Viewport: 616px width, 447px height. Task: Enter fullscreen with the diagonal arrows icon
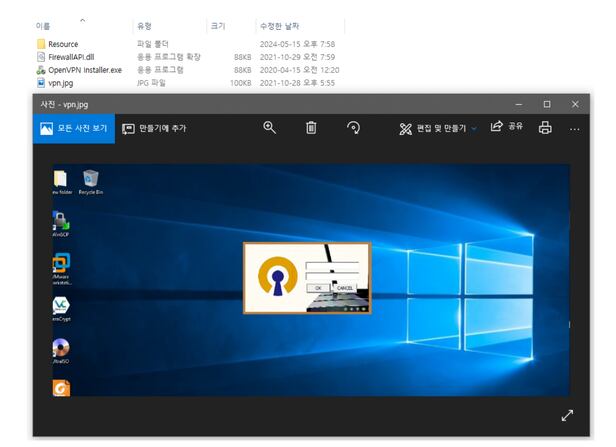567,415
